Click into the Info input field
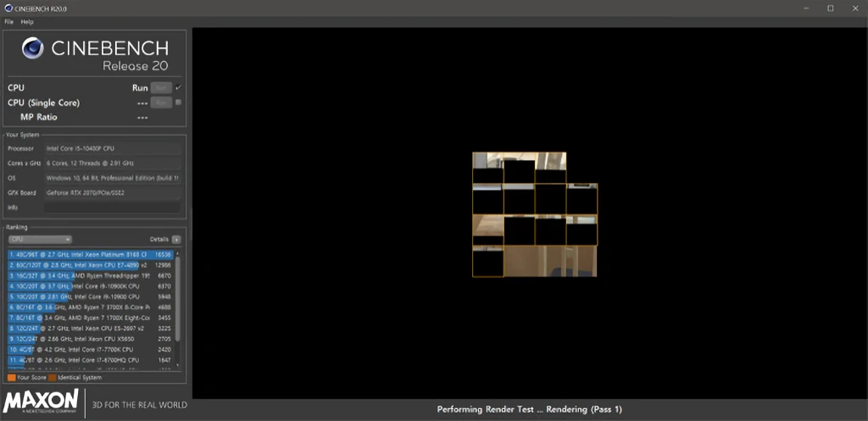Viewport: 868px width, 421px height. (x=113, y=208)
